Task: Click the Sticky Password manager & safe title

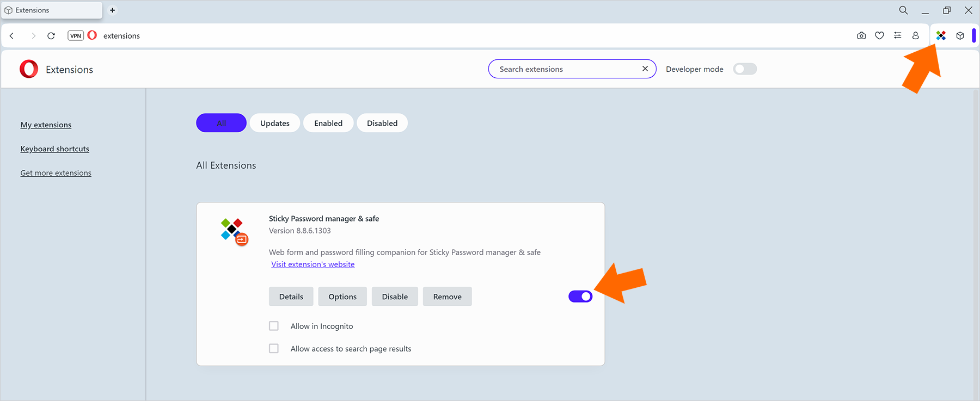Action: [324, 219]
